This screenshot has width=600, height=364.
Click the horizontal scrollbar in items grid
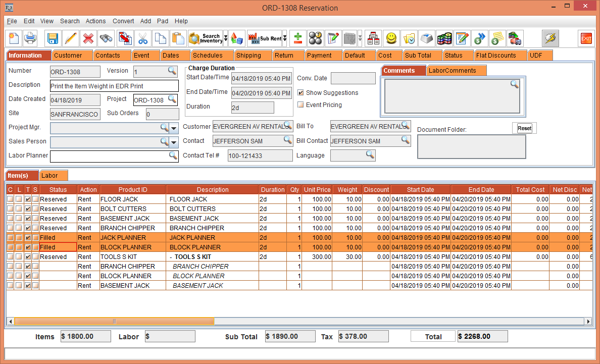[114, 322]
